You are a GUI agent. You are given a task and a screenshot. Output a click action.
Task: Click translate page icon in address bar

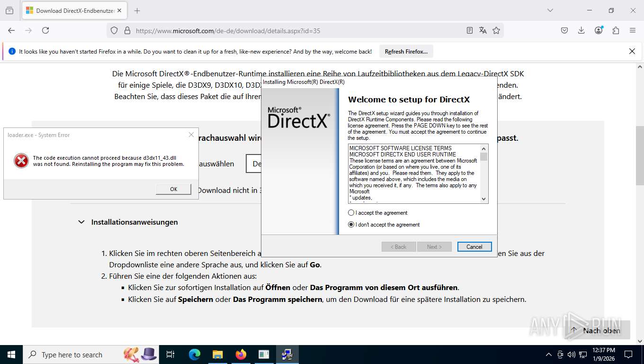coord(483,30)
